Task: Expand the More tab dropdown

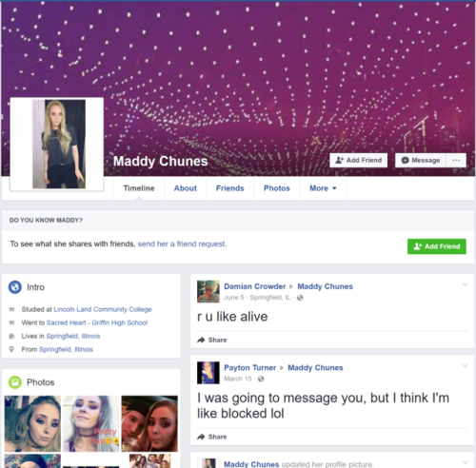Action: [x=323, y=188]
